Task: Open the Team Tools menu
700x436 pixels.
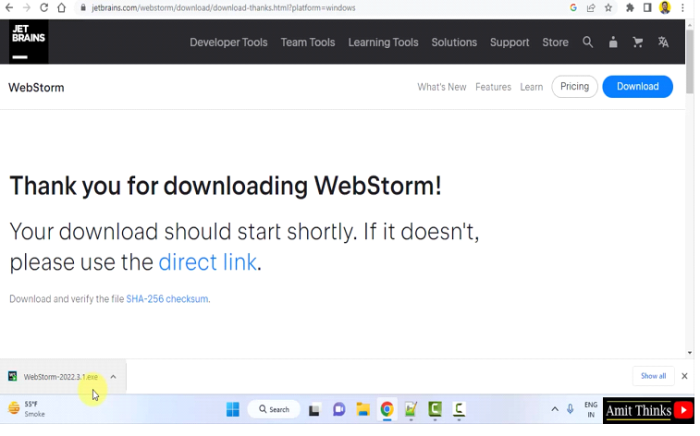Action: coord(308,42)
